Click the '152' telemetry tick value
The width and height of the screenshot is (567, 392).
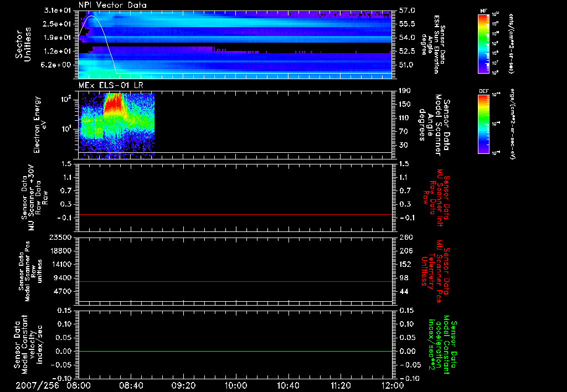point(405,264)
